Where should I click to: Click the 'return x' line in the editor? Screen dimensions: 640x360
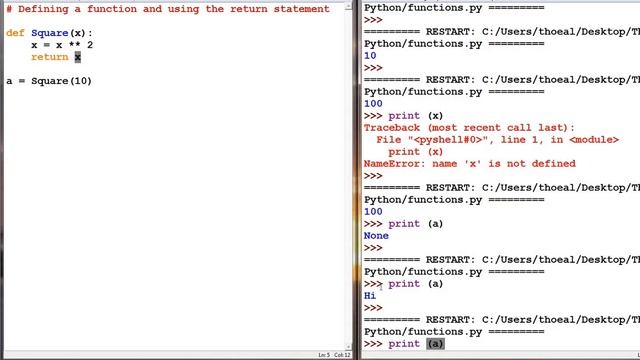(56, 57)
